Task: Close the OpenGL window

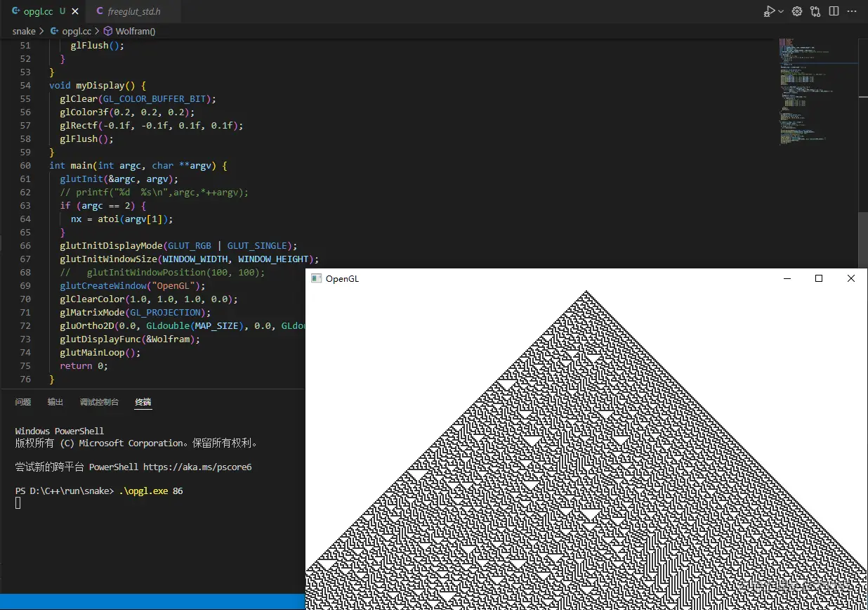Action: click(851, 278)
